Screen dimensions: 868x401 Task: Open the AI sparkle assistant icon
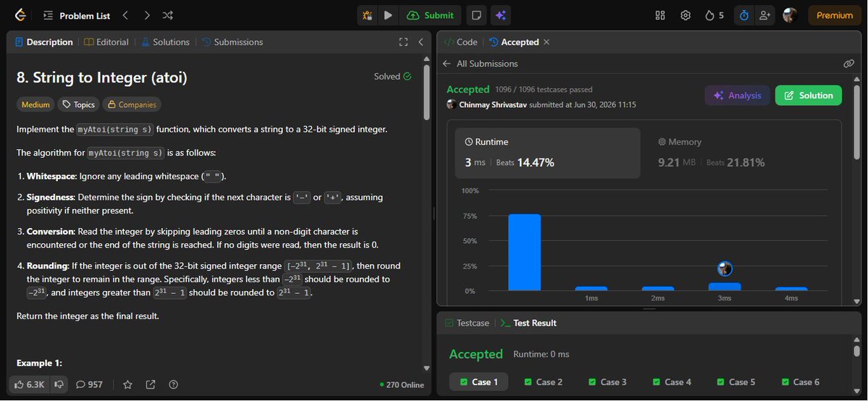(x=500, y=15)
